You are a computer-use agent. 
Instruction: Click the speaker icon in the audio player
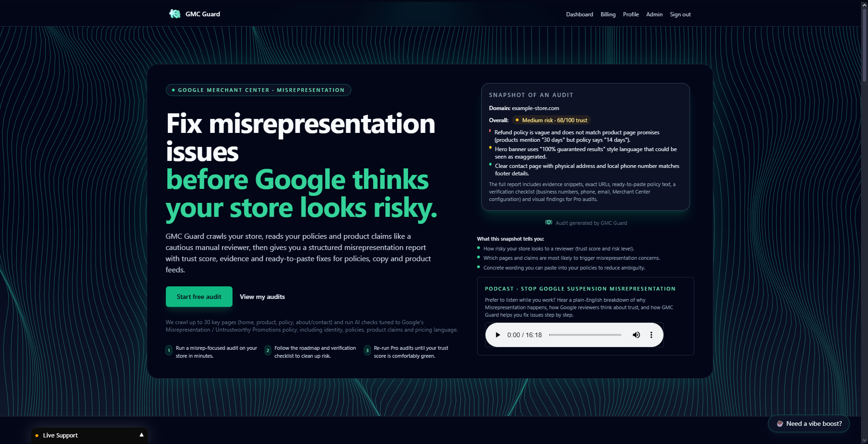point(636,334)
